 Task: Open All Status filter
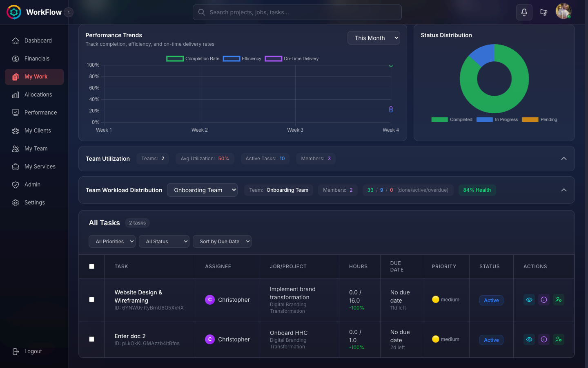coord(164,242)
